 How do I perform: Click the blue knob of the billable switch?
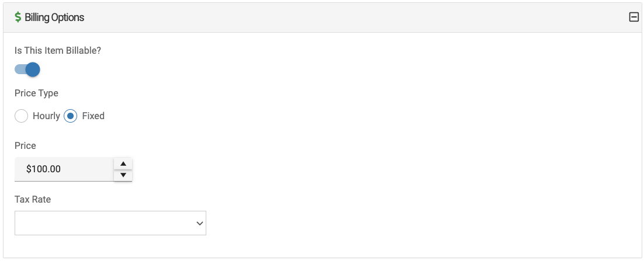[x=33, y=70]
